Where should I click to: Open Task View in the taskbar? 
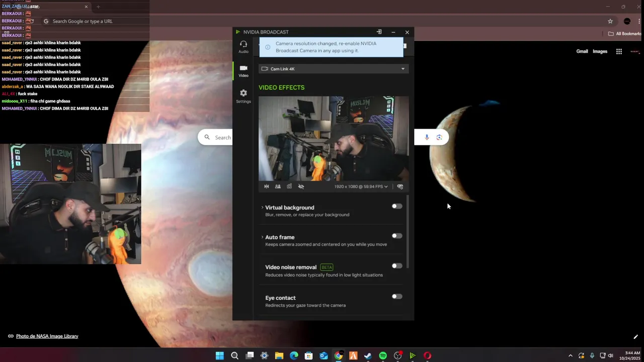(250, 355)
